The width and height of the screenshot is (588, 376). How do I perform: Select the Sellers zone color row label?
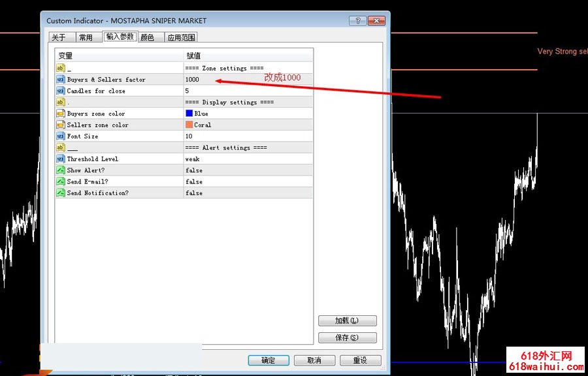97,125
